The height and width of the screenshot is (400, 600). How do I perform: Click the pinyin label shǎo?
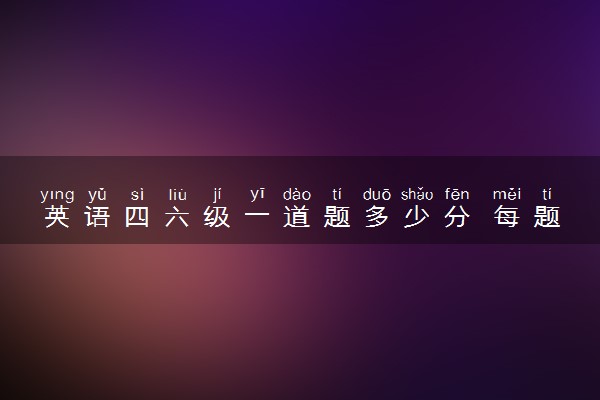[x=417, y=195]
